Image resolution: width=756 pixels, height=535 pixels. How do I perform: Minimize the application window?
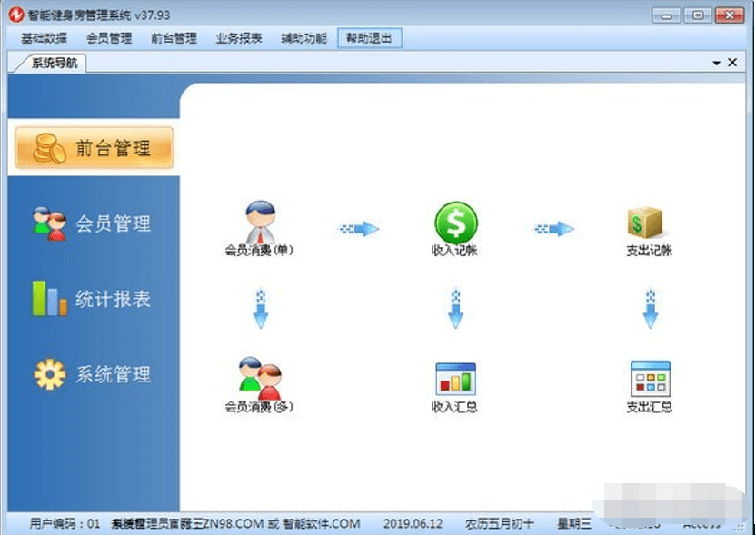[666, 15]
